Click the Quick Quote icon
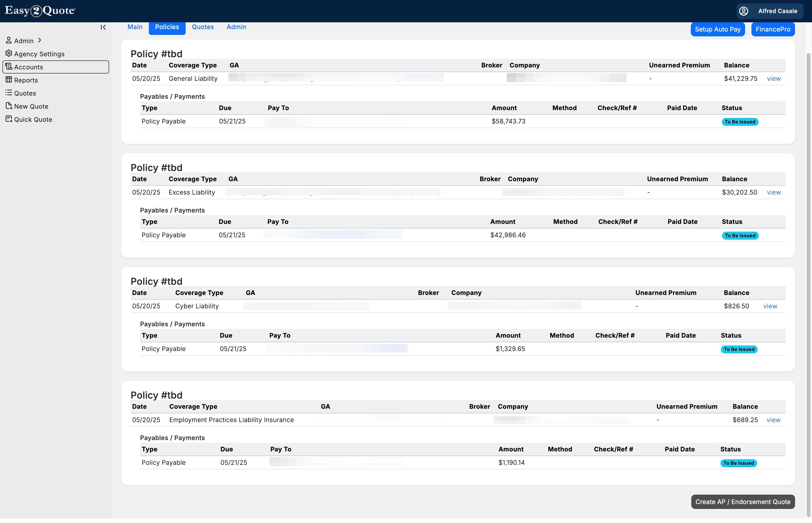This screenshot has width=812, height=523. pyautogui.click(x=8, y=119)
